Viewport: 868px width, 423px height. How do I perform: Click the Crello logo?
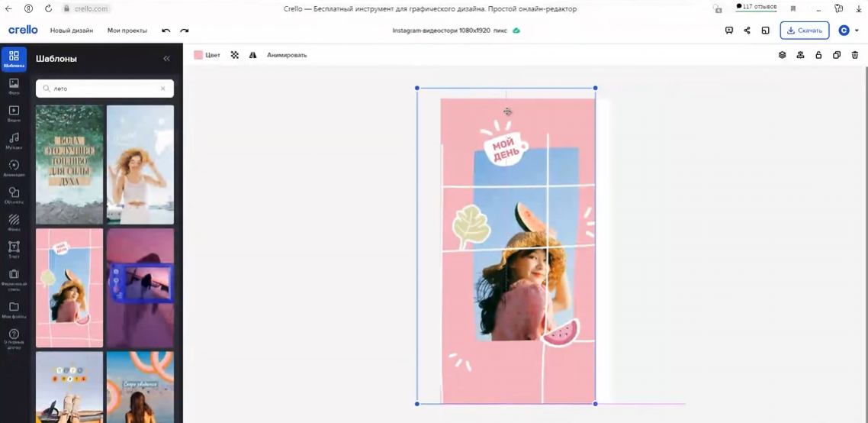23,30
